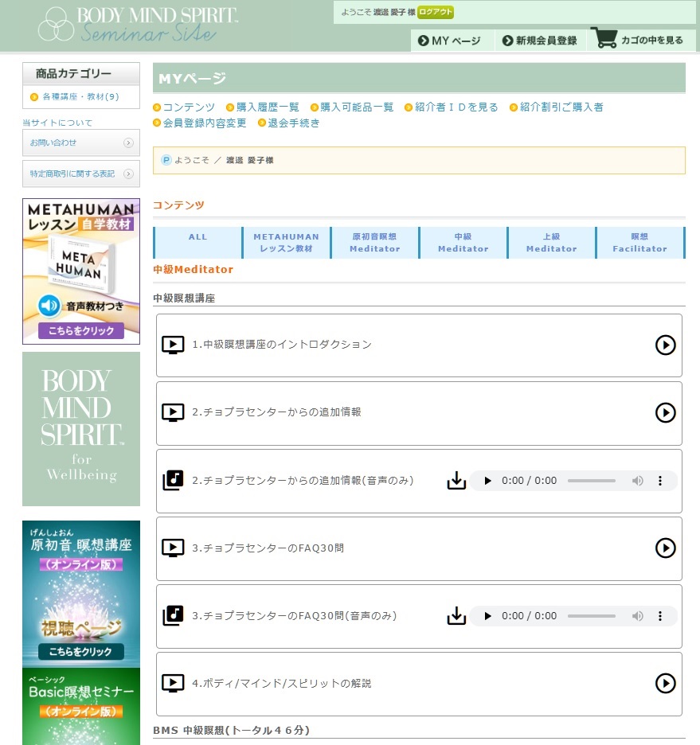Image resolution: width=700 pixels, height=745 pixels.
Task: Open the METAHUMAN lesson banner
Action: coord(81,271)
